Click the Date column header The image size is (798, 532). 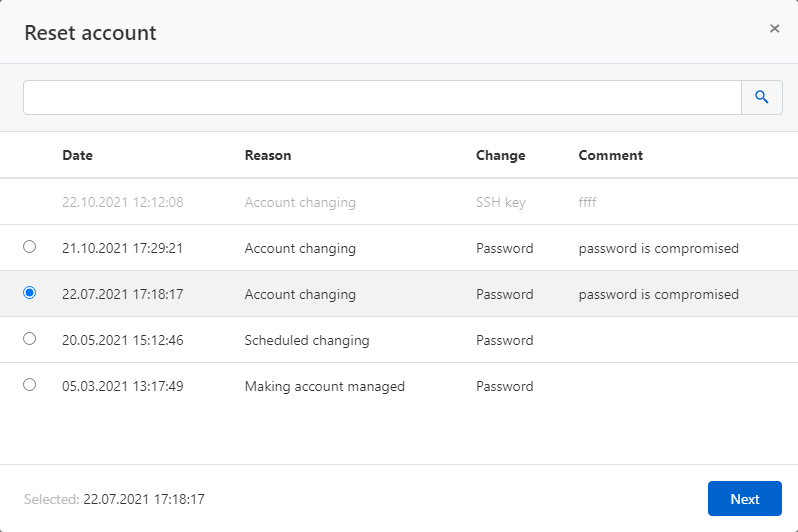click(x=77, y=155)
